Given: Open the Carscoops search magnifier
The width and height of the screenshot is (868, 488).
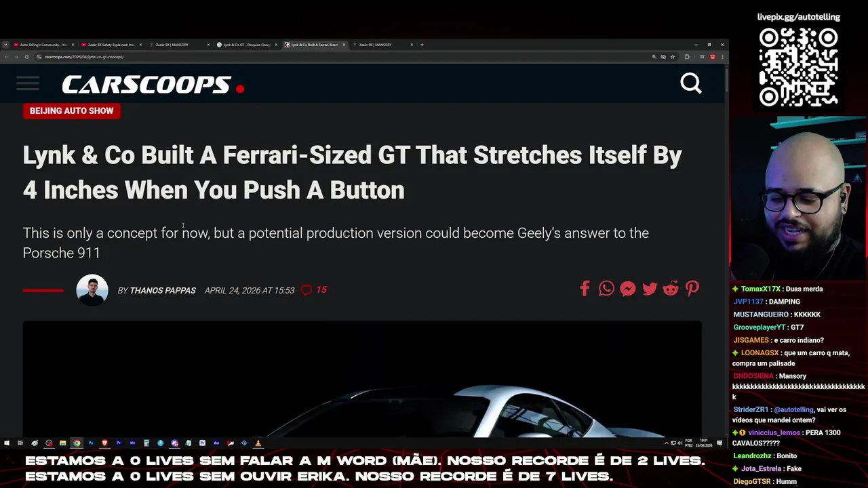Looking at the screenshot, I should coord(691,83).
